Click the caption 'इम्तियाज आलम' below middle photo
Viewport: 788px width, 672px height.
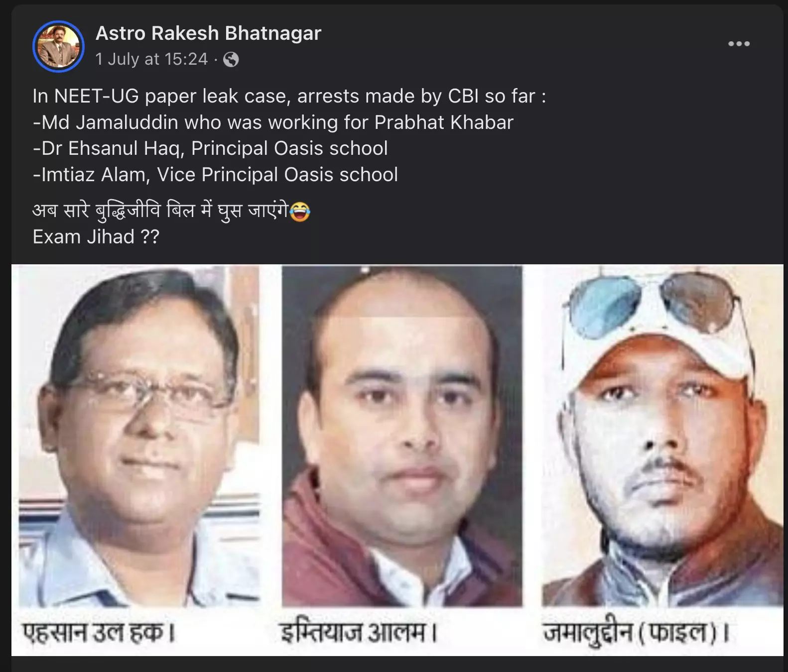[359, 633]
